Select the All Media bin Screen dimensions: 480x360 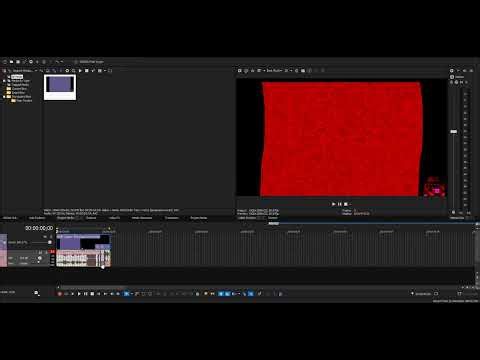17,77
